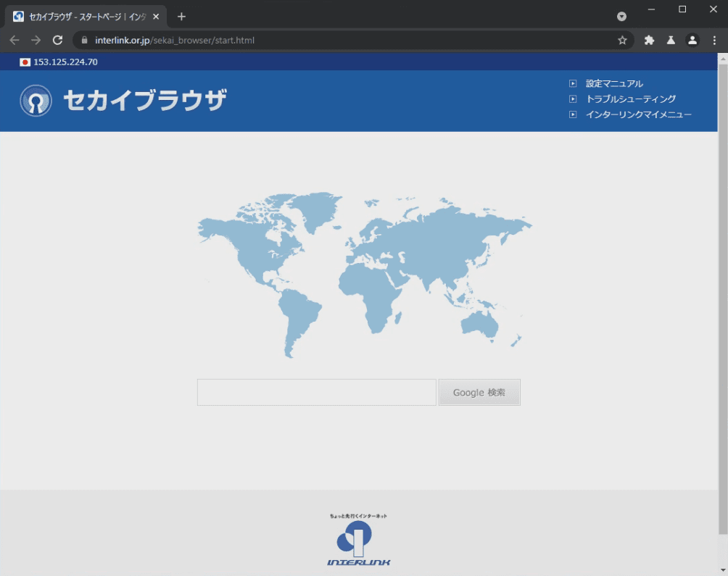Click the Japan flag icon beside IP address
Image resolution: width=728 pixels, height=576 pixels.
(x=25, y=62)
